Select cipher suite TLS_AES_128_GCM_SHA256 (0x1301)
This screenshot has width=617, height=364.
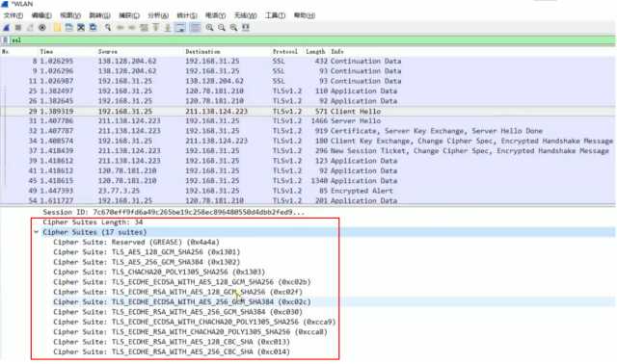coord(147,252)
